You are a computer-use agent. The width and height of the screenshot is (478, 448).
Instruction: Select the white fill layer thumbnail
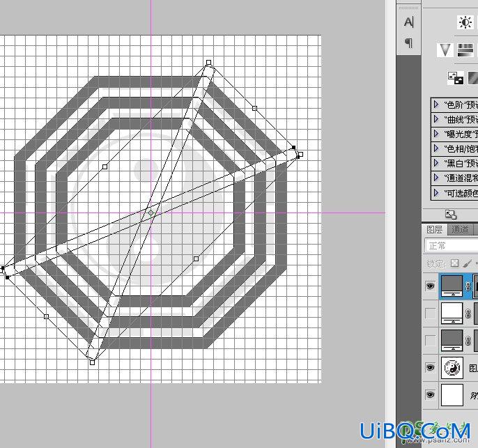(452, 314)
